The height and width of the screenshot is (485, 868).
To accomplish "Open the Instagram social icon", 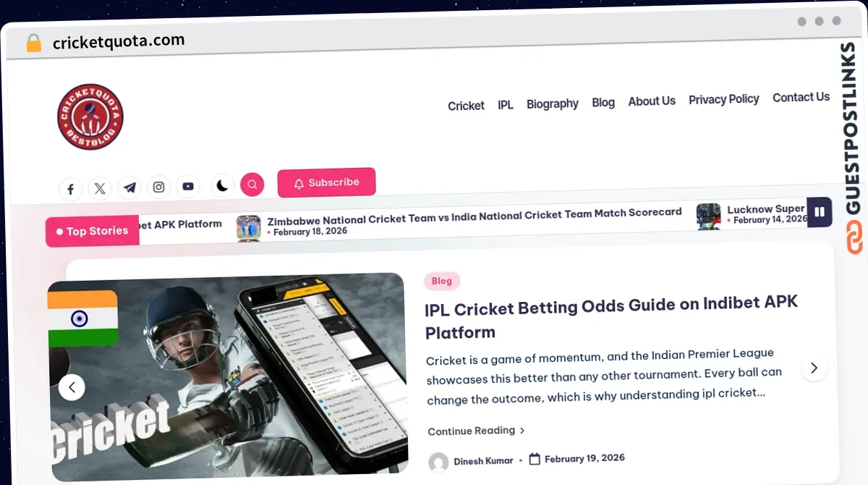I will [158, 187].
